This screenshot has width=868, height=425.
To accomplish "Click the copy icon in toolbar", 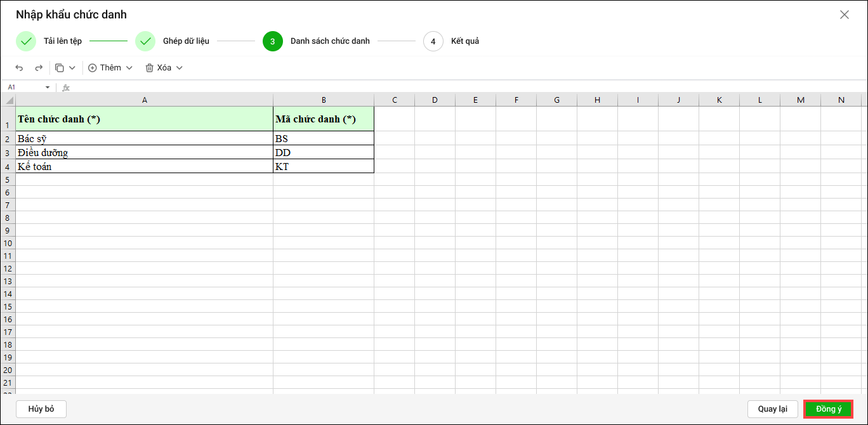I will point(60,68).
